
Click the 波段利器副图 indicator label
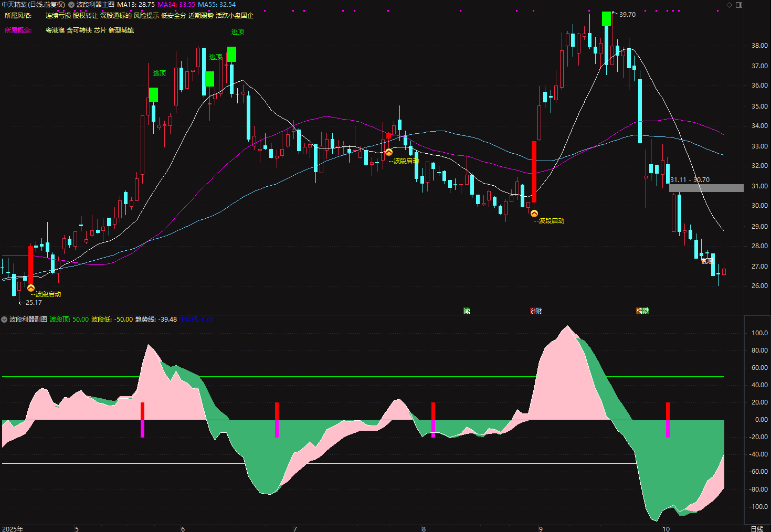(x=28, y=320)
